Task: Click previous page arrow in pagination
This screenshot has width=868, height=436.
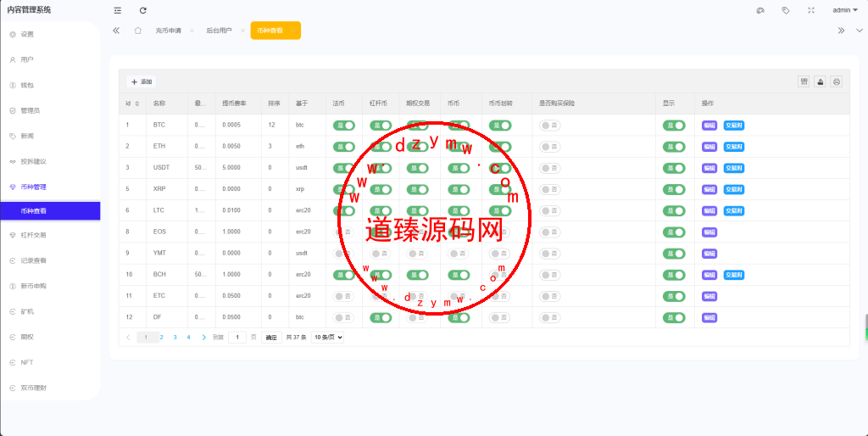Action: click(129, 337)
